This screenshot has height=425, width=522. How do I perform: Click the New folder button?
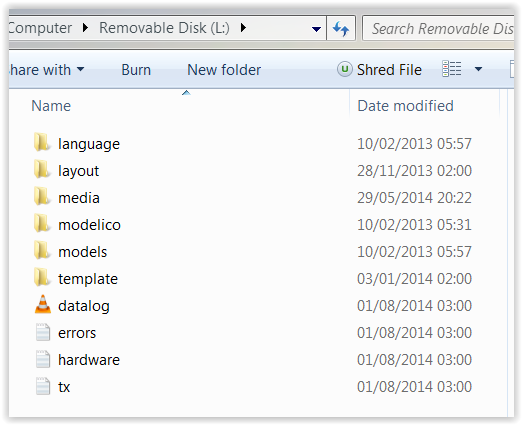(224, 70)
